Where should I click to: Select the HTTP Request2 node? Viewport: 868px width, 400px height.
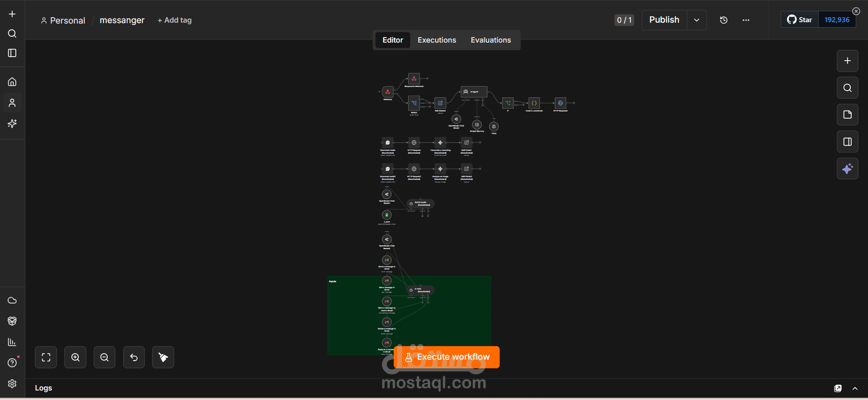(x=560, y=103)
